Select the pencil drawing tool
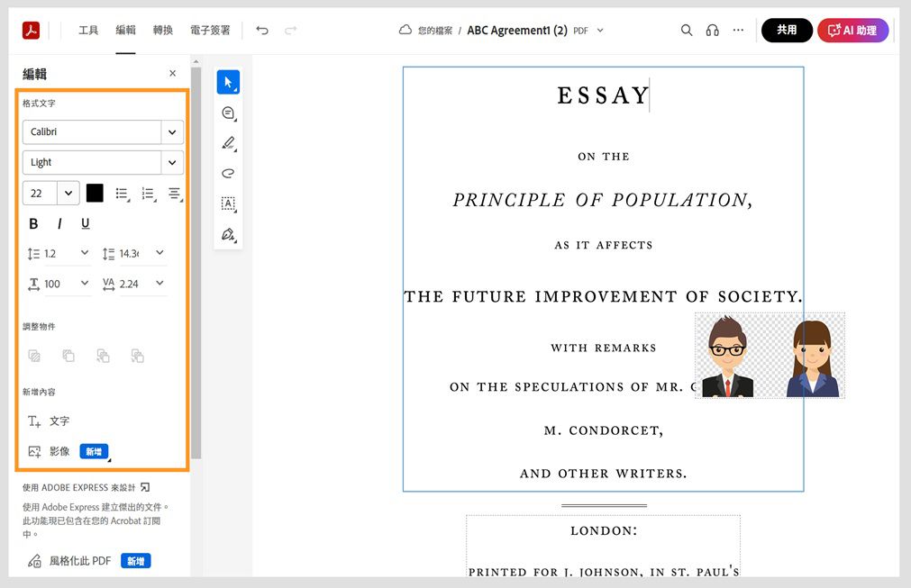 [x=228, y=143]
